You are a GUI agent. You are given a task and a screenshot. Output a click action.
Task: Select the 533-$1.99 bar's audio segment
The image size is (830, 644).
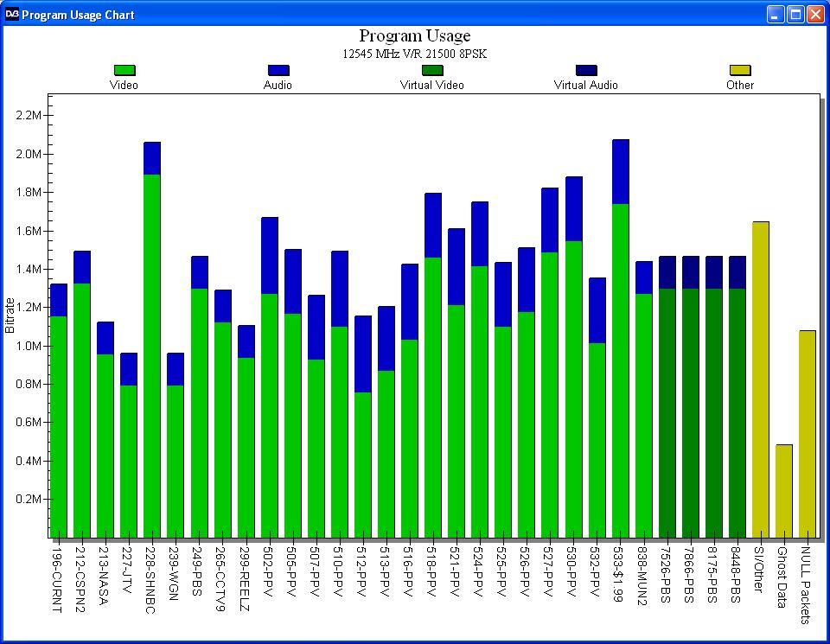point(621,171)
